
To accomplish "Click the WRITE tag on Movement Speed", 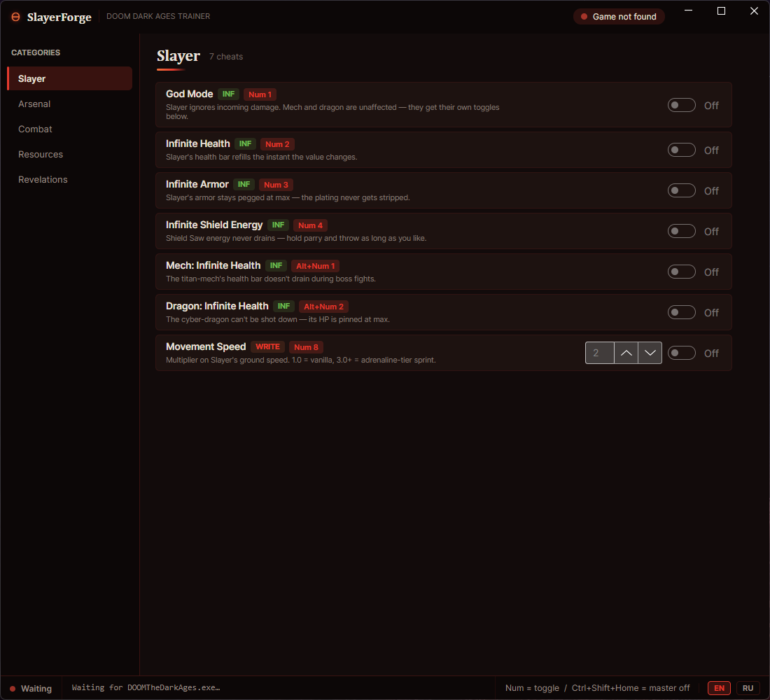I will point(267,346).
